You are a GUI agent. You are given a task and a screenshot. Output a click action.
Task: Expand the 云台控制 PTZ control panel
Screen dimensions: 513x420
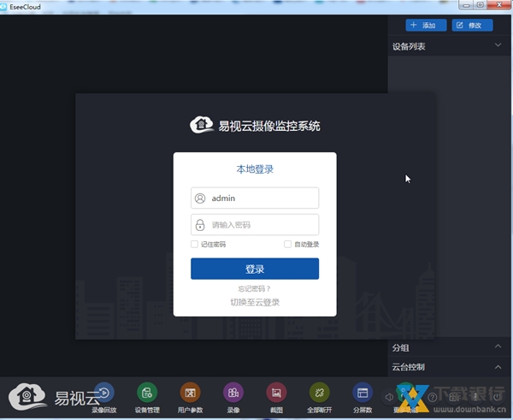tap(498, 367)
